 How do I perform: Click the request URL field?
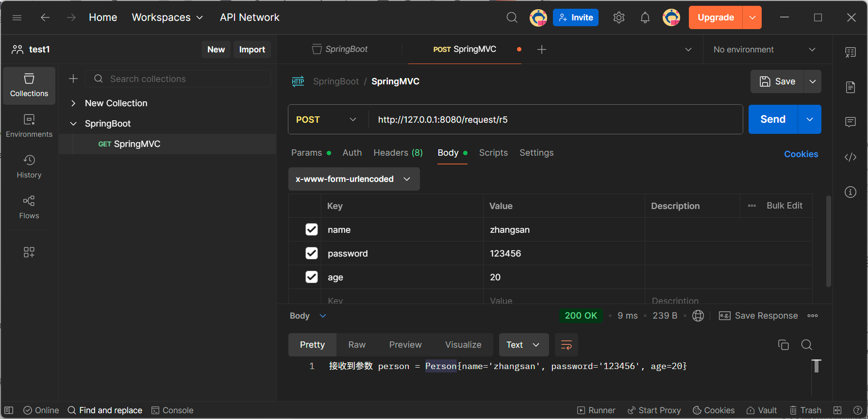(x=556, y=119)
